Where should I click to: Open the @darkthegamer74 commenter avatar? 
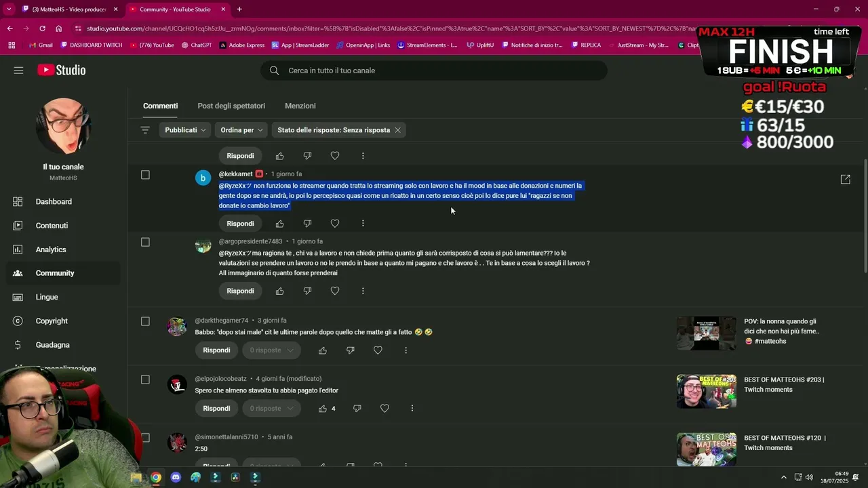[x=177, y=327]
